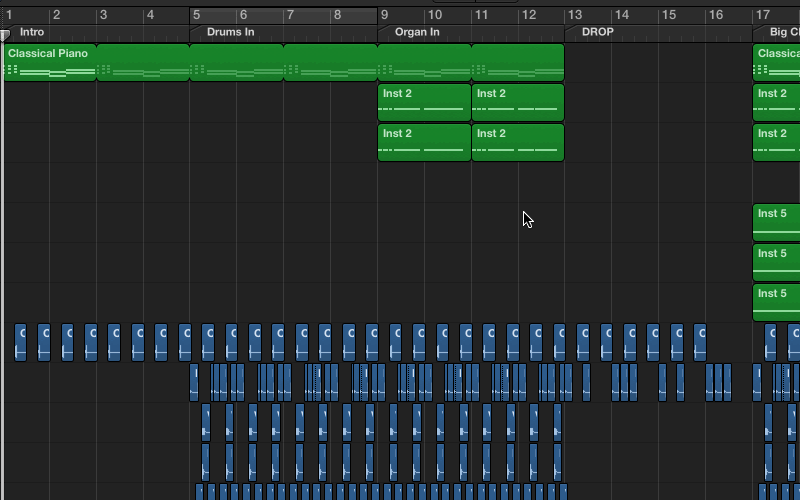Select the Big Ch arrangement marker at bar 17
800x500 pixels.
[784, 32]
